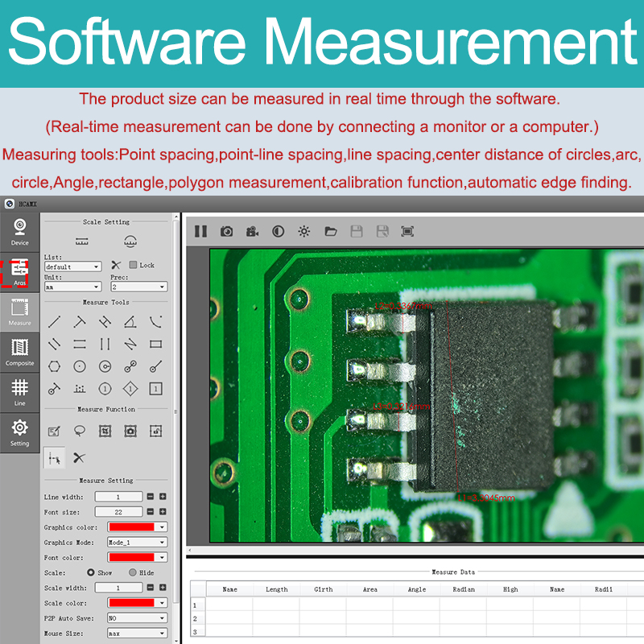Screen dimensions: 644x644
Task: Click the Line width input field
Action: click(x=118, y=497)
